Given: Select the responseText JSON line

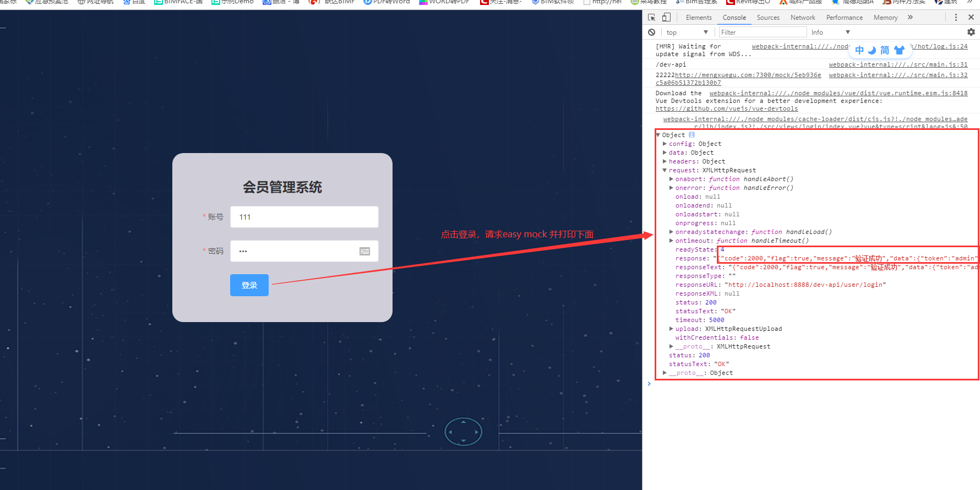Looking at the screenshot, I should 827,267.
